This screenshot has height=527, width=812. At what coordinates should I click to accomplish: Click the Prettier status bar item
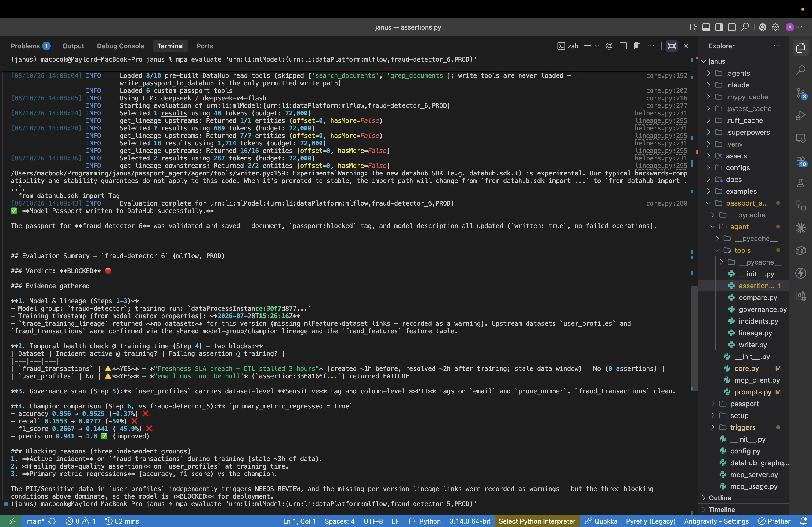[774, 521]
